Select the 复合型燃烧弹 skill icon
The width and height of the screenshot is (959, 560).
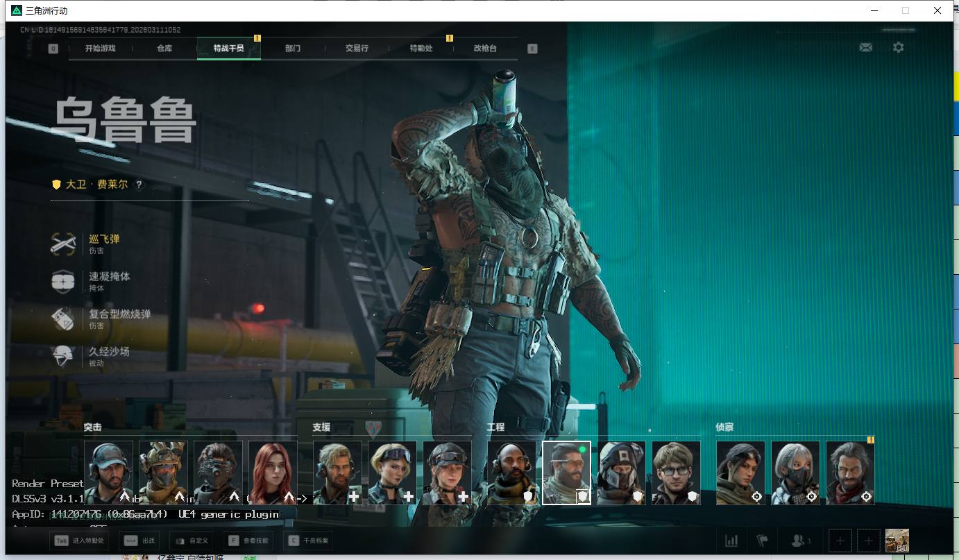pyautogui.click(x=63, y=319)
